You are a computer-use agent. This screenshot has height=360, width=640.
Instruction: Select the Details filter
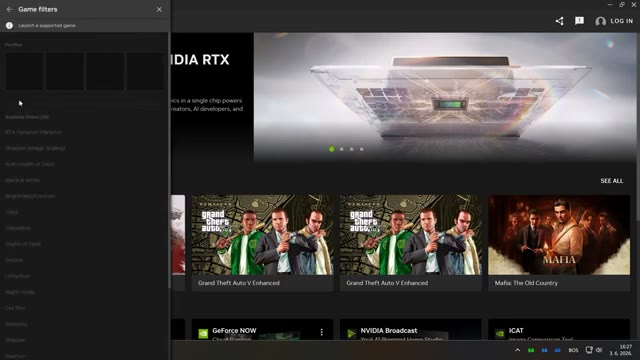pos(14,260)
